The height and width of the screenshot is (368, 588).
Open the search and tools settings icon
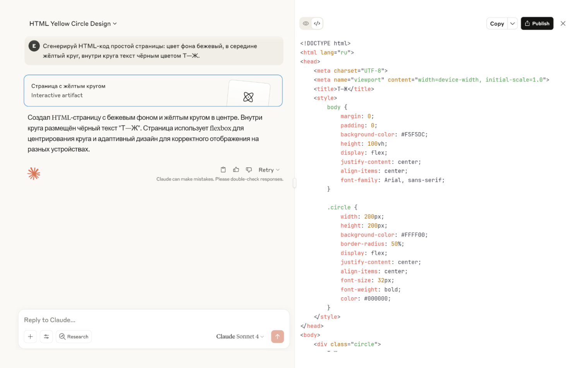point(46,337)
